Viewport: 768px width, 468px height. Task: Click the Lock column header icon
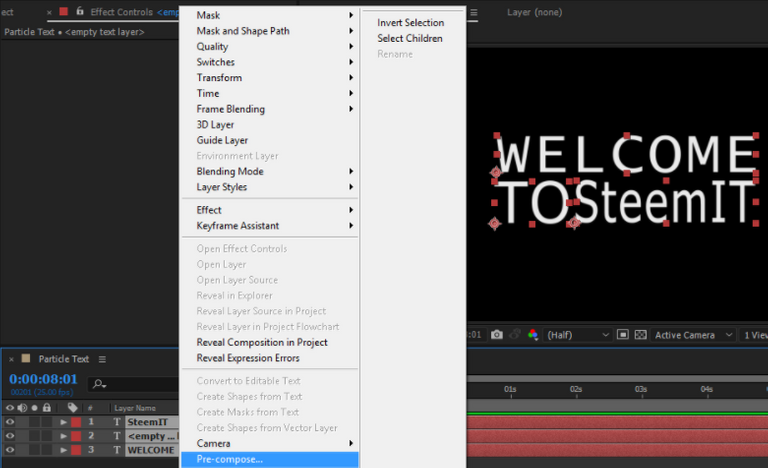47,407
